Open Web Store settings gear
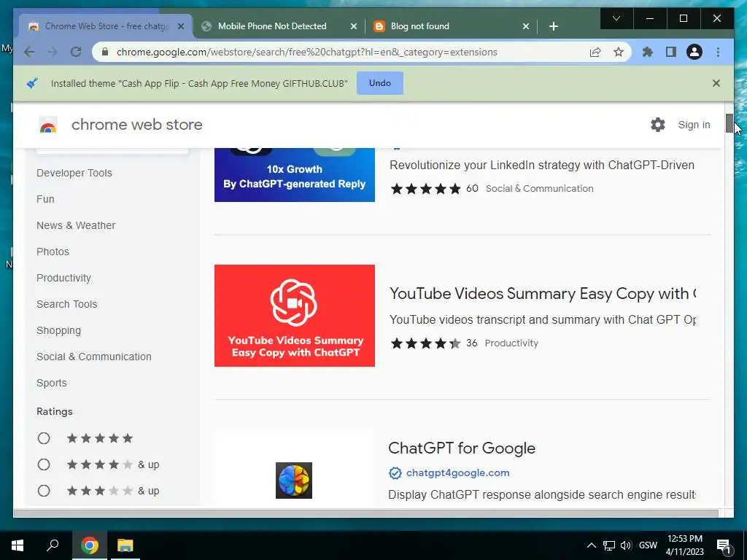747x560 pixels. click(658, 125)
